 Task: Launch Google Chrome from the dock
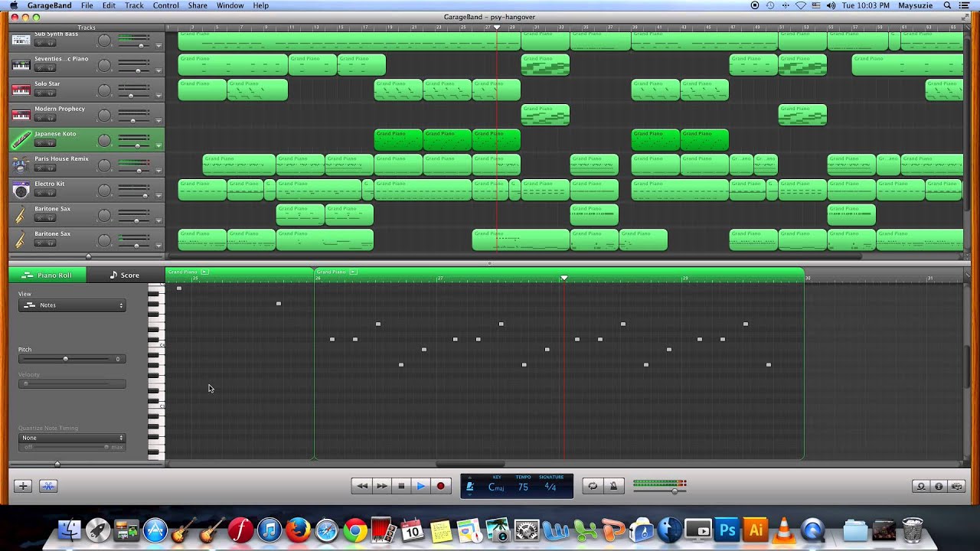355,530
